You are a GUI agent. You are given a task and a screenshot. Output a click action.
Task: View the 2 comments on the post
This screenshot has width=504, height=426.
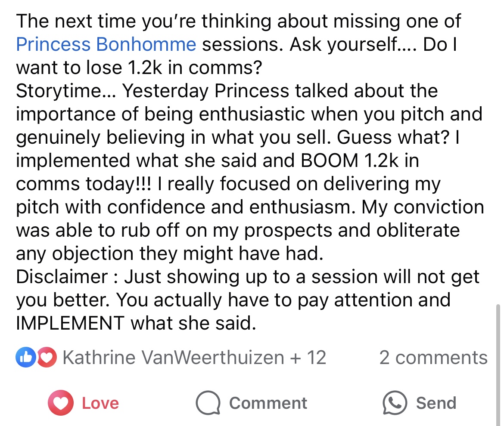(x=433, y=358)
